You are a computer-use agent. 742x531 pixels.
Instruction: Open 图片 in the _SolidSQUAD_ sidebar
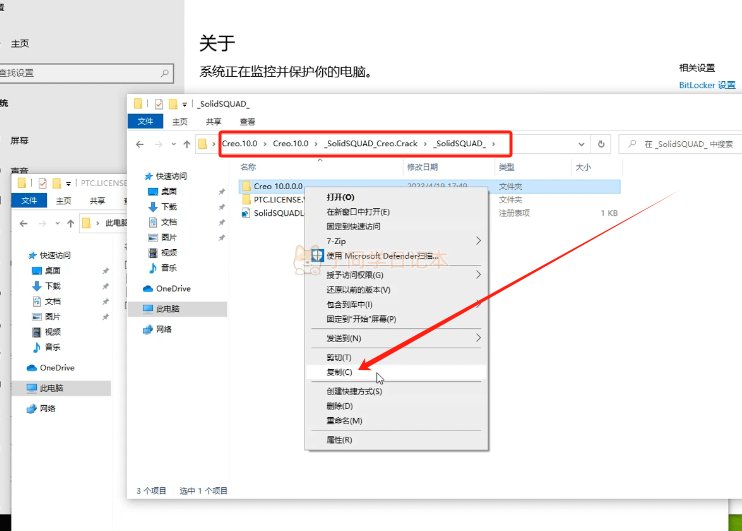pos(163,237)
